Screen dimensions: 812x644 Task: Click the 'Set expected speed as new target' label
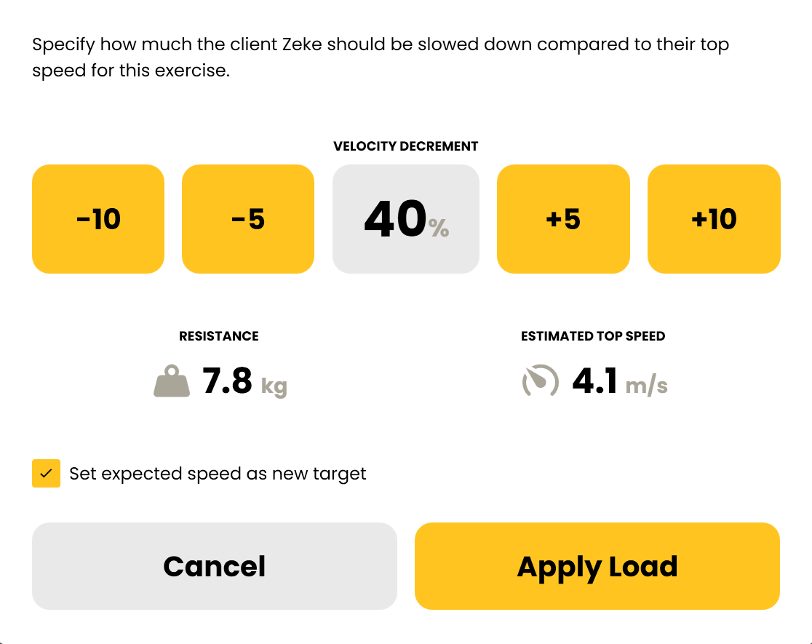point(218,474)
